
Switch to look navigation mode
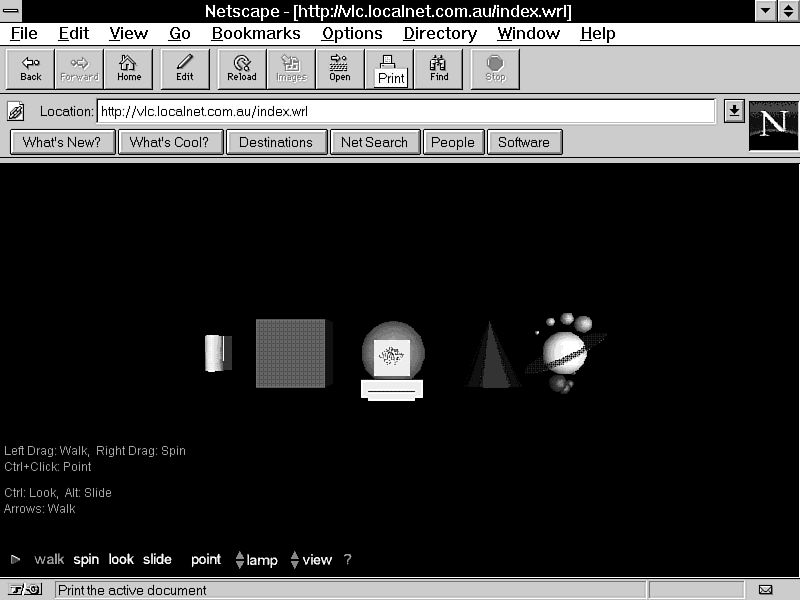[121, 560]
